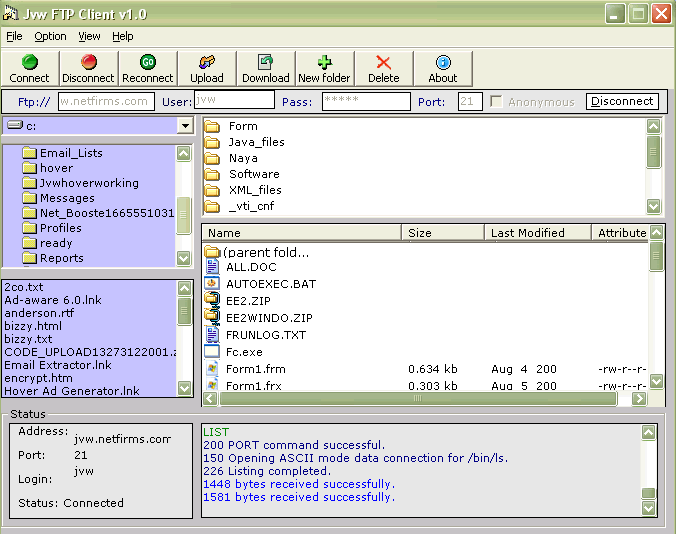This screenshot has height=534, width=676.
Task: Open the View menu
Action: pyautogui.click(x=89, y=36)
